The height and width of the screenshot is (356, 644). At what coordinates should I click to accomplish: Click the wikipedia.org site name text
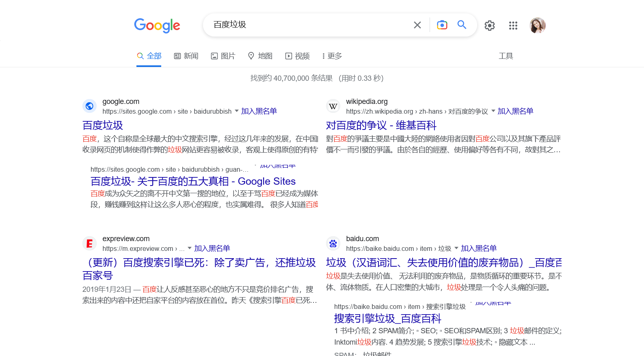point(367,101)
